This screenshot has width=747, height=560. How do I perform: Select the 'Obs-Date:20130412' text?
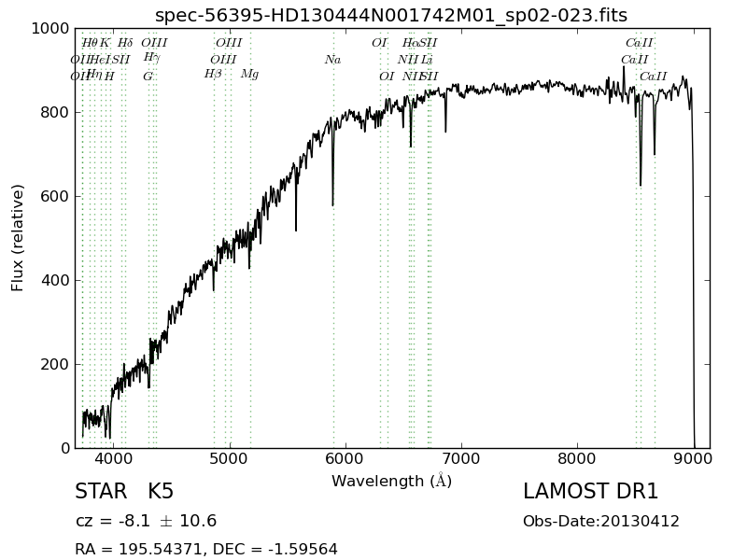[600, 521]
